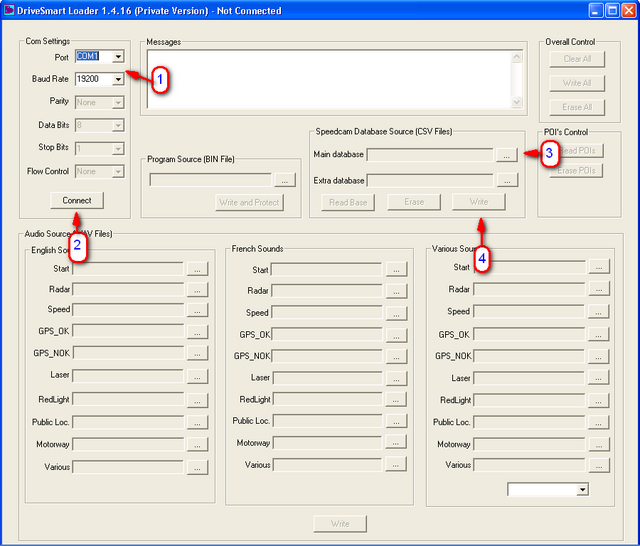Browse for Various Sounds Public Loc. file
640x546 pixels.
pyautogui.click(x=598, y=422)
